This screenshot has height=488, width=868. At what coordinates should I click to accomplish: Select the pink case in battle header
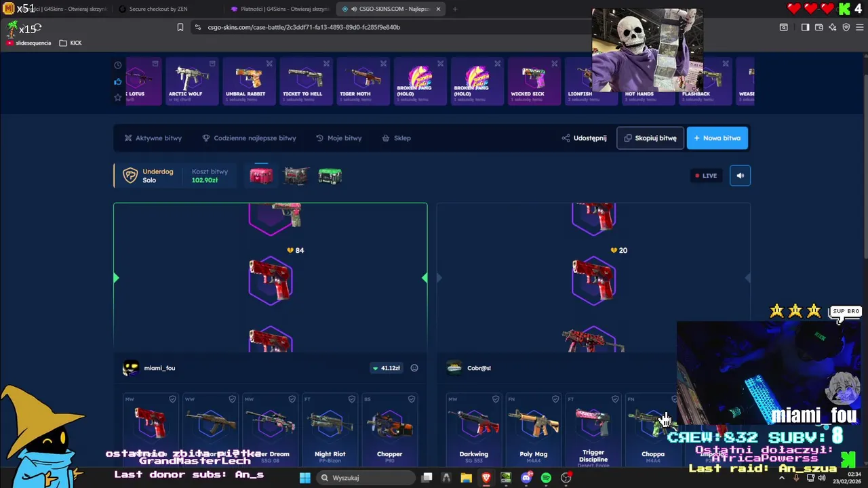tap(261, 176)
